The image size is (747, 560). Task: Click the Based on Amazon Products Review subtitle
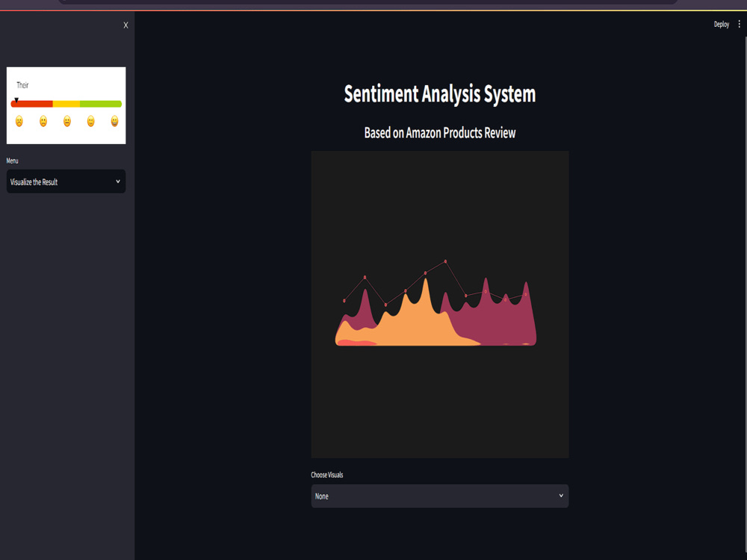(440, 133)
